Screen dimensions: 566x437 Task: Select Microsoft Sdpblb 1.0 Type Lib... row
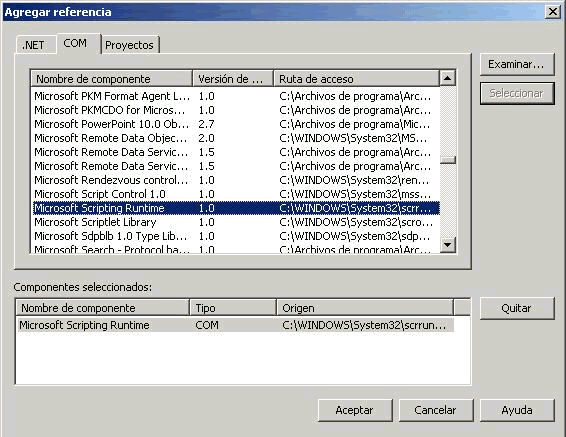pos(236,236)
